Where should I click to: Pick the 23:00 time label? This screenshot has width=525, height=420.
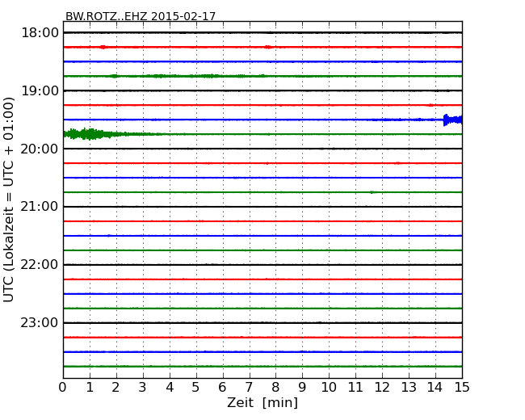(x=40, y=322)
